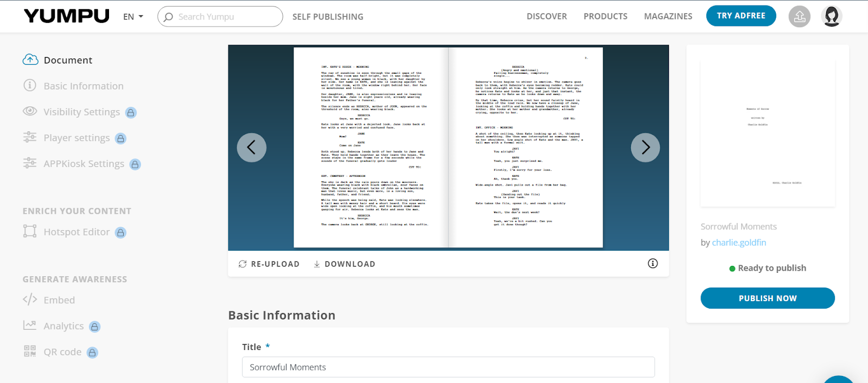Click the Player settings sliders icon
This screenshot has width=868, height=383.
pyautogui.click(x=30, y=137)
